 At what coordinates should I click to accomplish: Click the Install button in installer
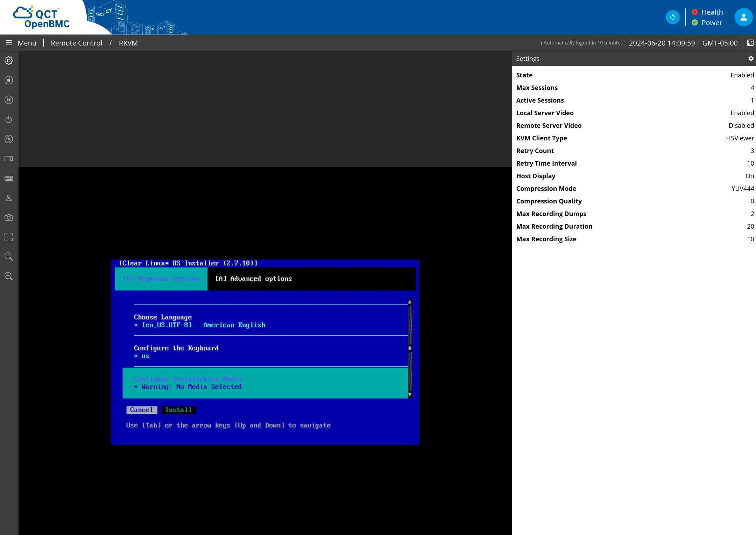click(178, 410)
